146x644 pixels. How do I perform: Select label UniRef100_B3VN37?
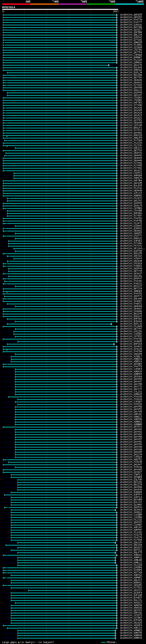coord(131,598)
